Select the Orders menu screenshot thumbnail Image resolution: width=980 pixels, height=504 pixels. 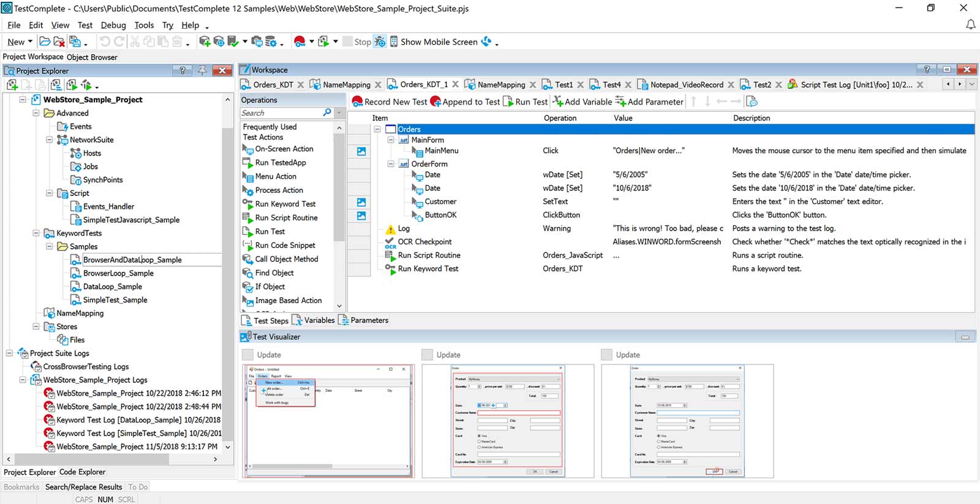pos(328,421)
